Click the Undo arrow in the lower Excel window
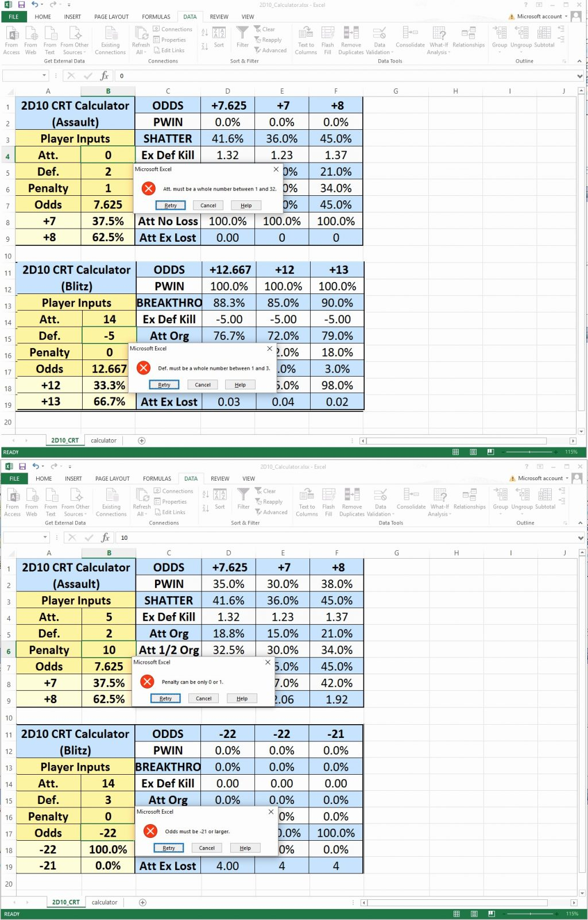This screenshot has height=920, width=588. point(36,466)
